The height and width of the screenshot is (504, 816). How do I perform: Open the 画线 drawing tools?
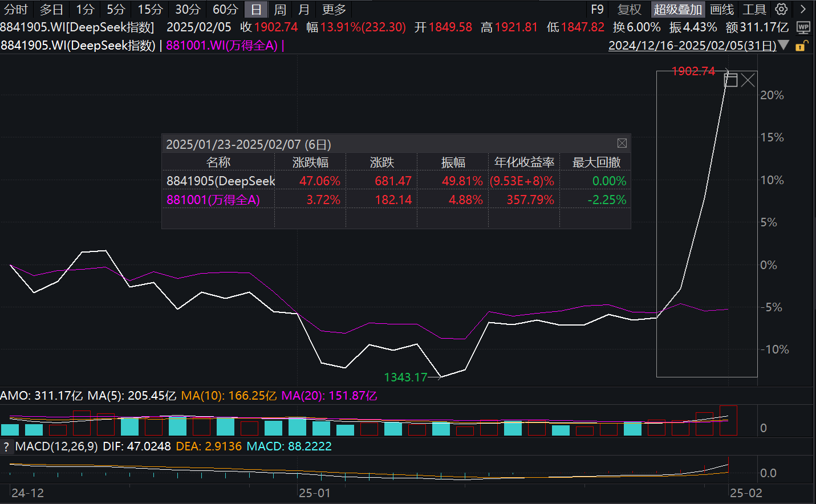pos(722,9)
